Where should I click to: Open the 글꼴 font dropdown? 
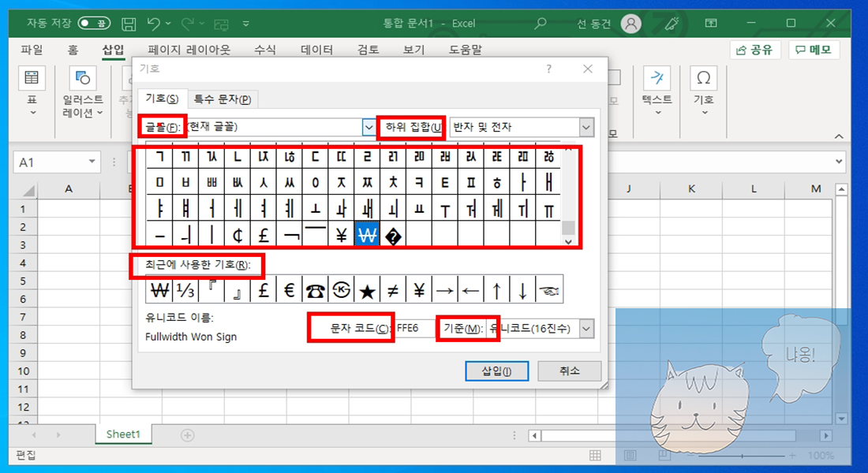pos(369,127)
